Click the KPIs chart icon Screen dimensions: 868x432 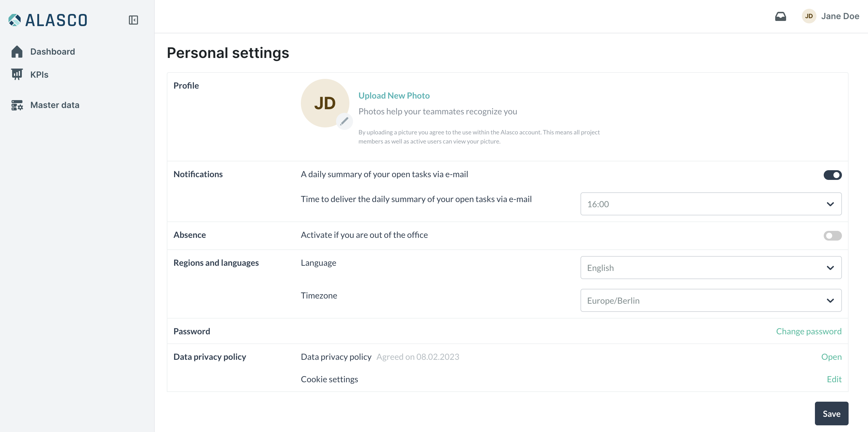point(17,74)
